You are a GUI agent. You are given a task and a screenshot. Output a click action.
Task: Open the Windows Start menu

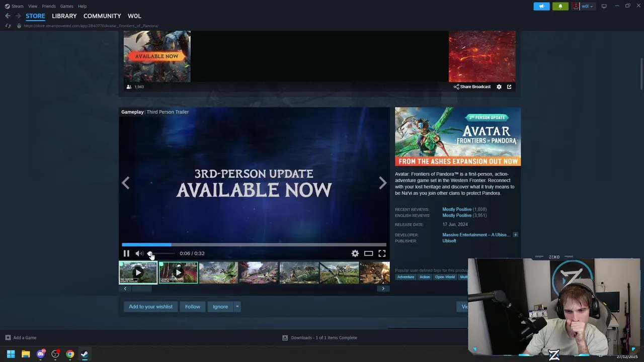pos(11,354)
